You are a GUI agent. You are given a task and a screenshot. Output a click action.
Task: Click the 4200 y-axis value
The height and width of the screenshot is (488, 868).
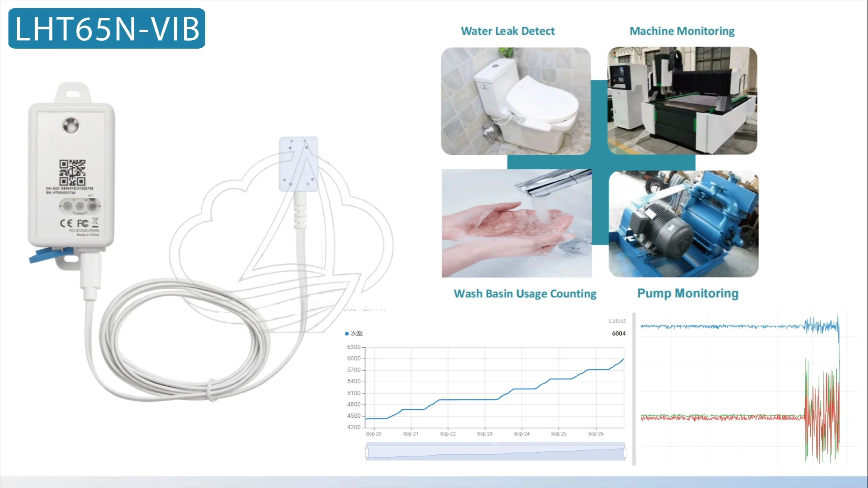[x=354, y=427]
